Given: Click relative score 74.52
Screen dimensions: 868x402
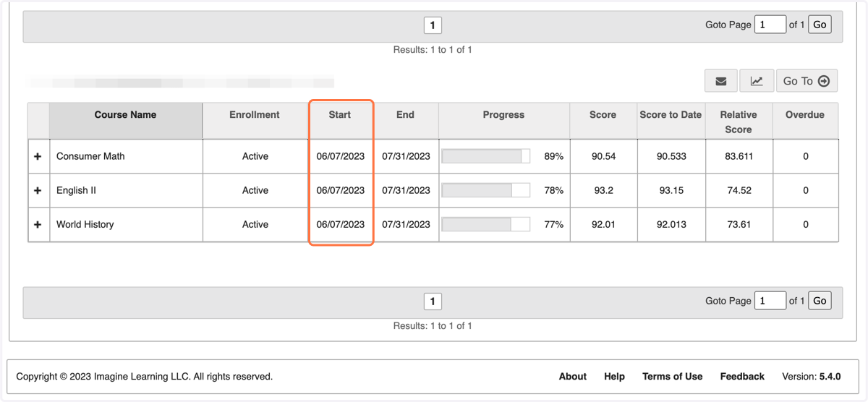Looking at the screenshot, I should pos(739,190).
